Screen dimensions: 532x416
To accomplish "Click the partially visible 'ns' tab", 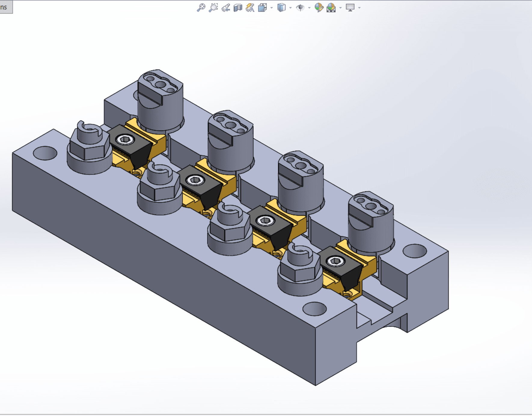I will [x=6, y=7].
